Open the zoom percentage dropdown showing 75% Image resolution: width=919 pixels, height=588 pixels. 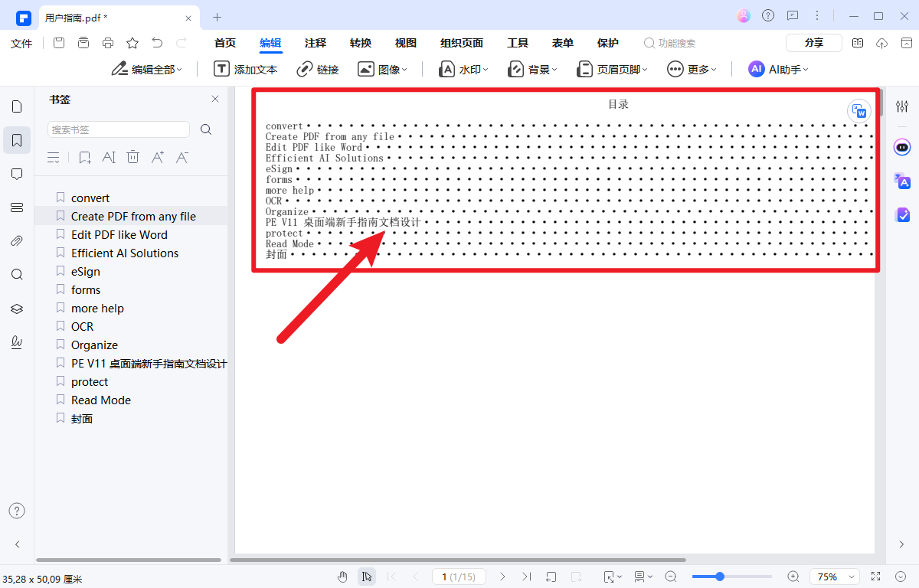834,577
